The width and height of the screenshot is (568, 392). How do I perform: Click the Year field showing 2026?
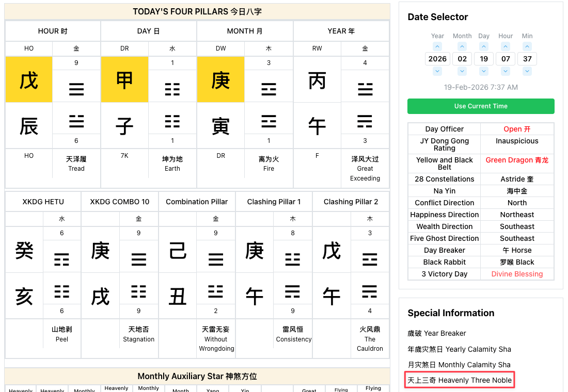tap(437, 59)
